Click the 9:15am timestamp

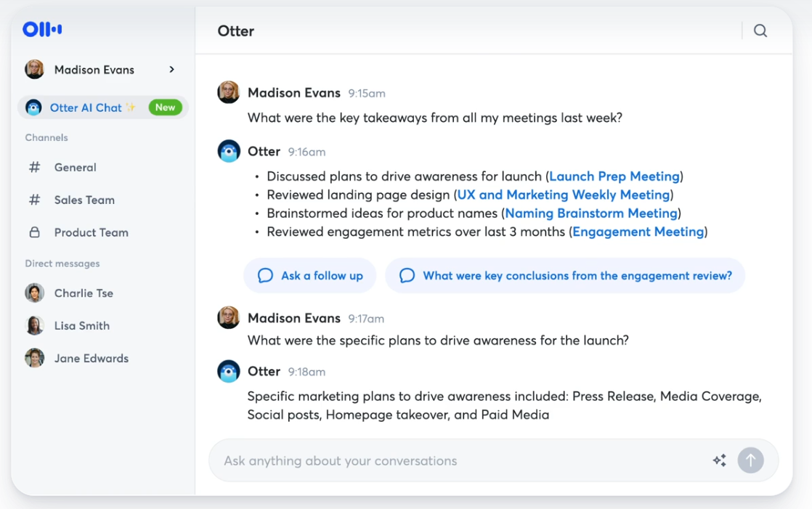click(x=367, y=93)
